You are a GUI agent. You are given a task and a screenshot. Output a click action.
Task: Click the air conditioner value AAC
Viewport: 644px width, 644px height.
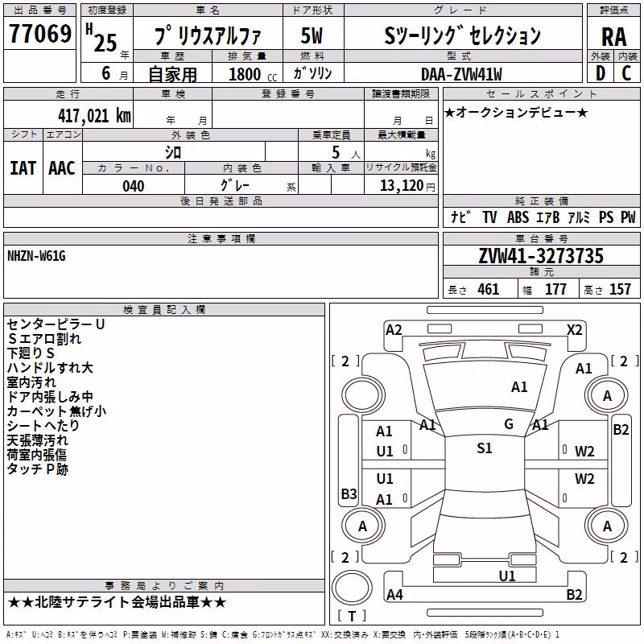62,168
